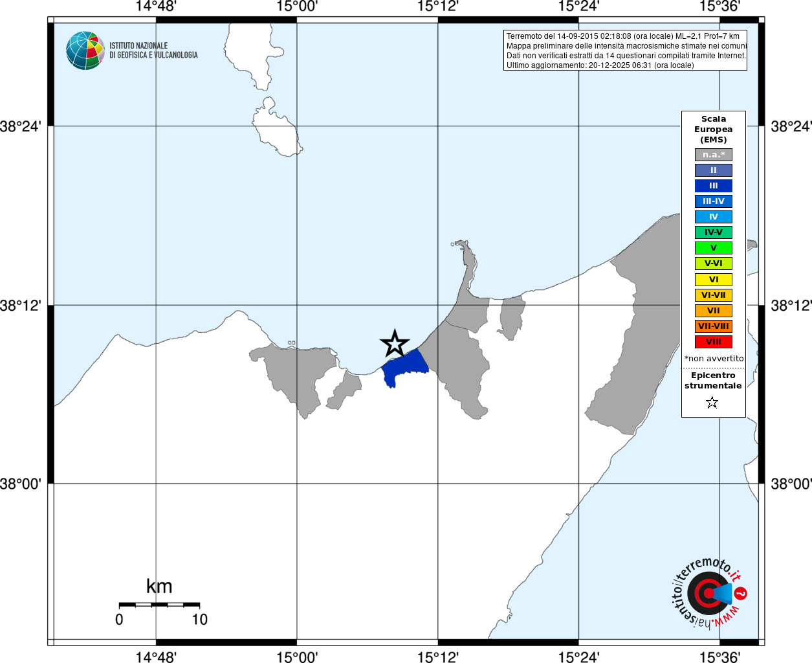Click the IV-V green legend swatch
Screen dimensions: 812x663
click(714, 232)
